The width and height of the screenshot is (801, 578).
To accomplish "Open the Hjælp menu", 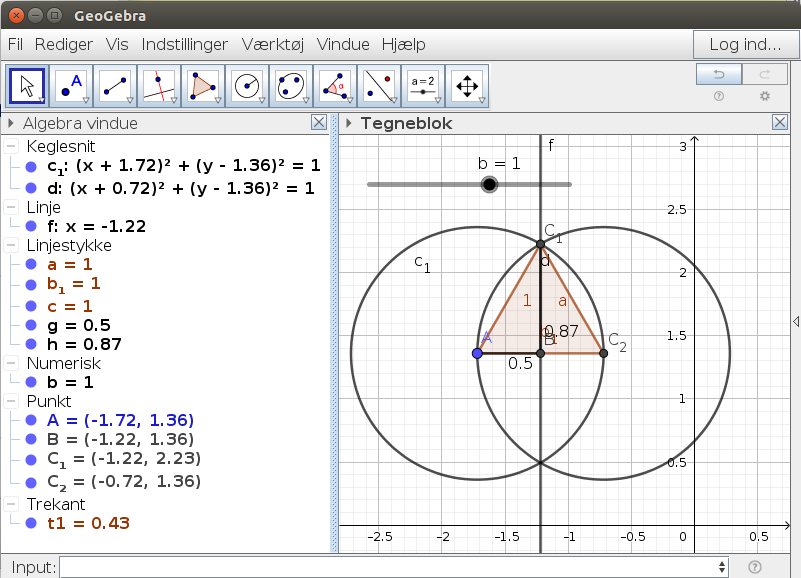I will coord(404,44).
